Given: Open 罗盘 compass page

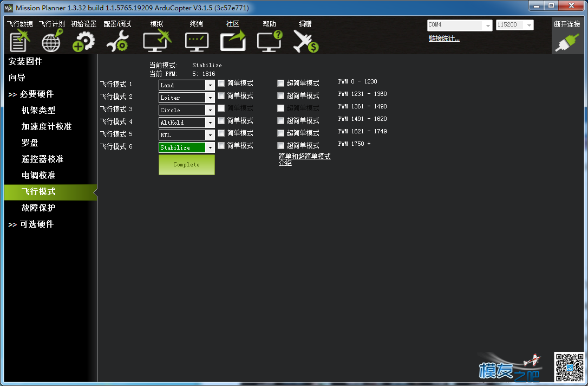Looking at the screenshot, I should click(x=30, y=143).
